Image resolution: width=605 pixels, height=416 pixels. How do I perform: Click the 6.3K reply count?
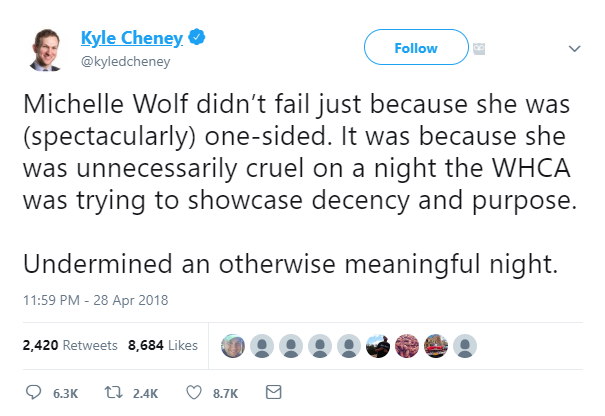(66, 394)
